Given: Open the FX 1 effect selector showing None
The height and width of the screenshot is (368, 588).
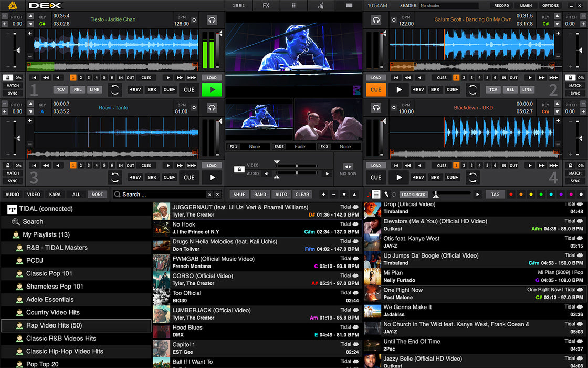Looking at the screenshot, I should coord(255,147).
